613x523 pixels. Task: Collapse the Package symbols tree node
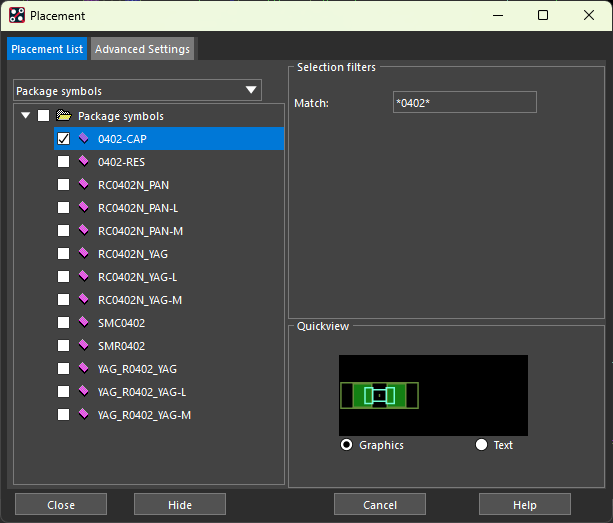(26, 115)
